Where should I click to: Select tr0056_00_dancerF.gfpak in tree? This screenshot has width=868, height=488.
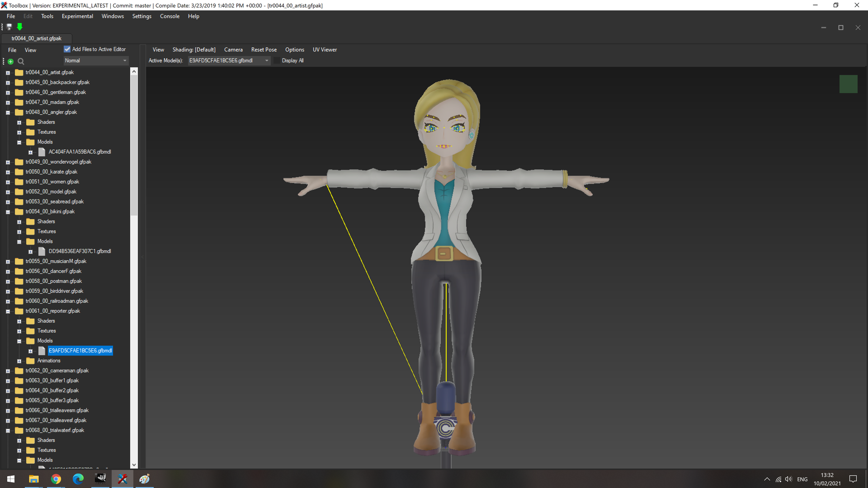tap(53, 271)
